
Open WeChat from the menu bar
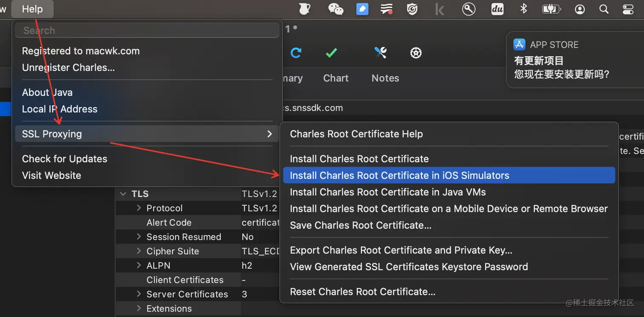tap(336, 9)
